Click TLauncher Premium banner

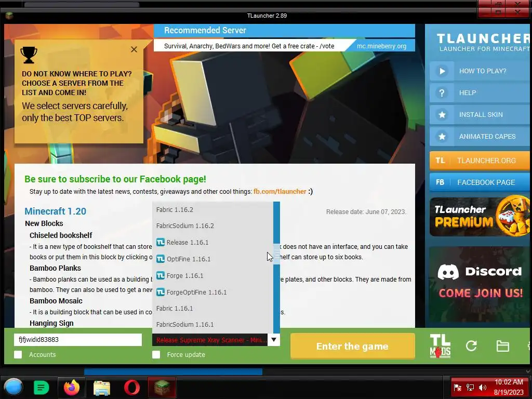point(480,217)
